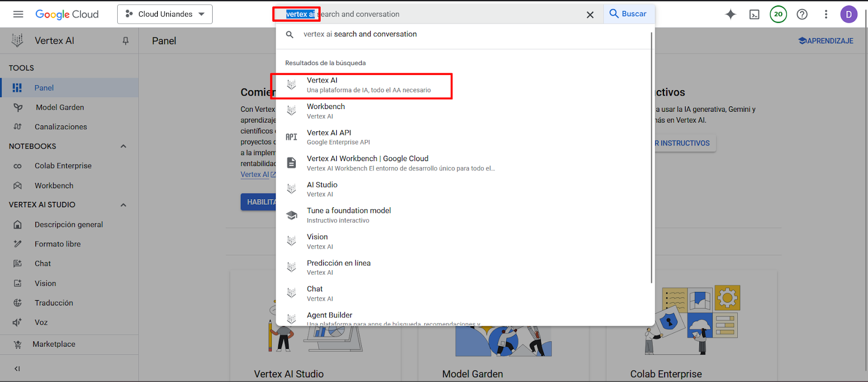This screenshot has height=382, width=868.
Task: Click the Traducción globe icon
Action: pyautogui.click(x=17, y=303)
